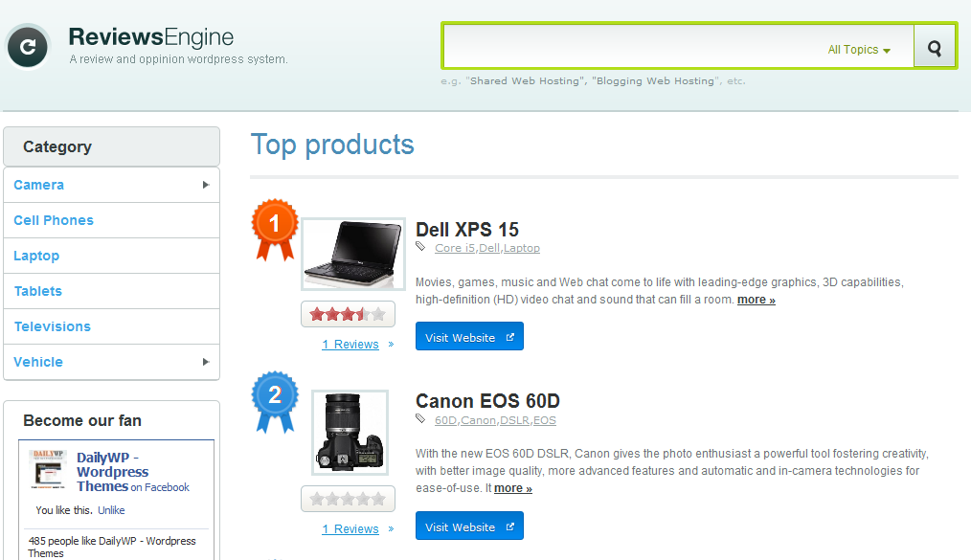Select the Tablets category
This screenshot has height=560, width=971.
tap(38, 291)
